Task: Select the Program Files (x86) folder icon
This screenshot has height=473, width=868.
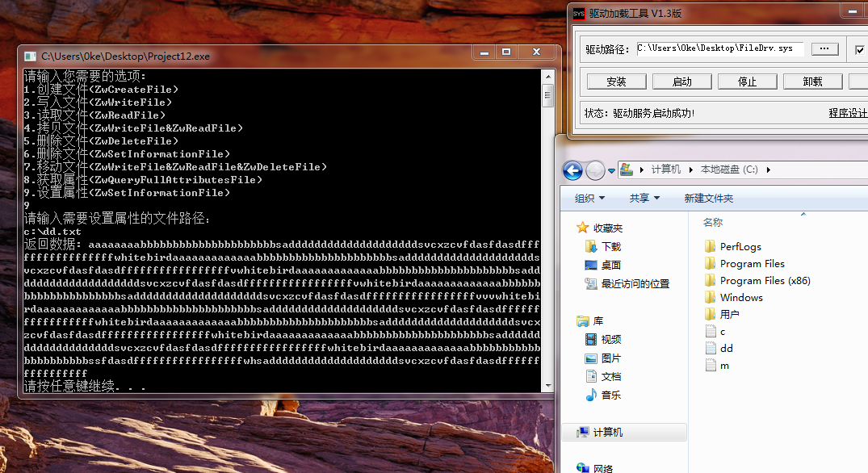Action: (711, 280)
